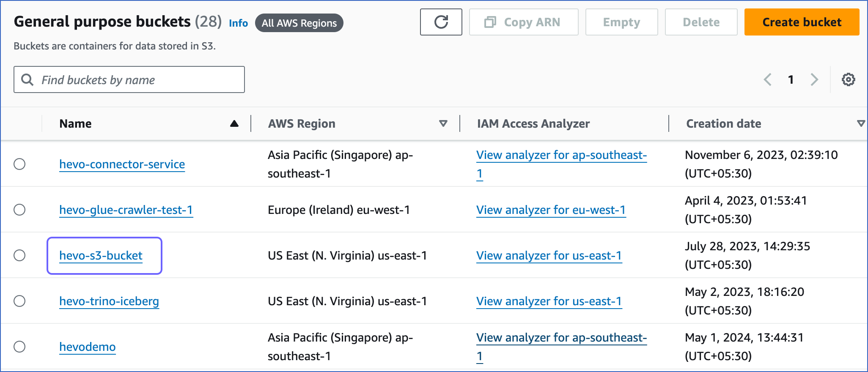868x372 pixels.
Task: Click the Delete button
Action: pyautogui.click(x=701, y=22)
